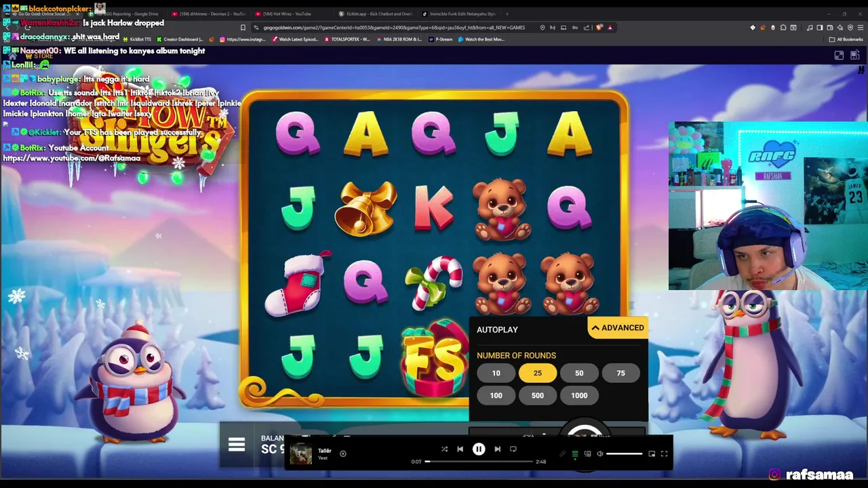Toggle the browser sidebar panel icon
Image resolution: width=868 pixels, height=488 pixels.
820,28
